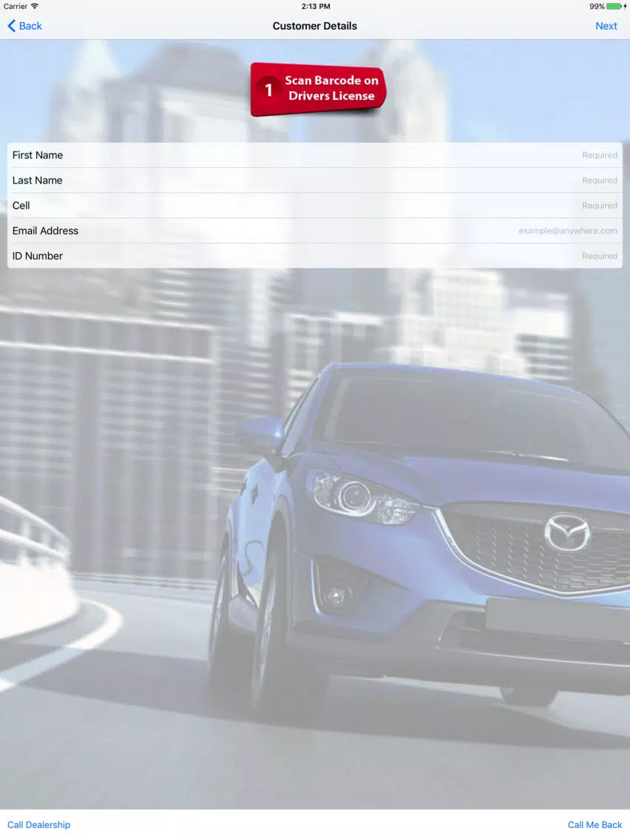The image size is (630, 840).
Task: Tap Scan Barcode on Drivers License
Action: coord(318,89)
